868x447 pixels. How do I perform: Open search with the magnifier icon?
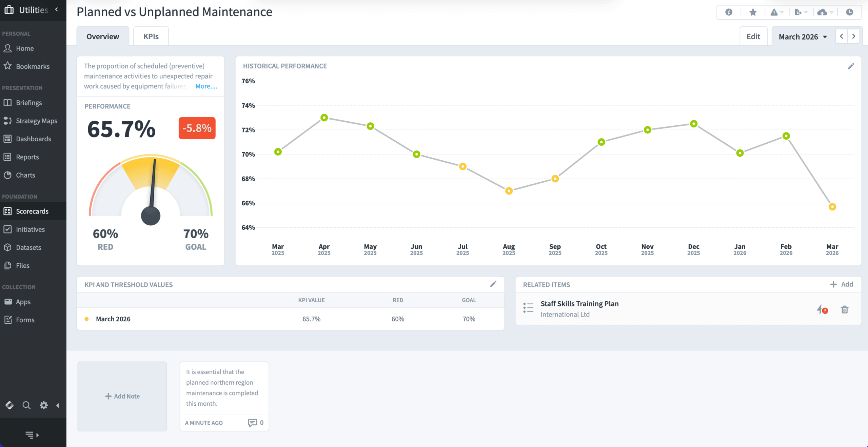pos(26,405)
